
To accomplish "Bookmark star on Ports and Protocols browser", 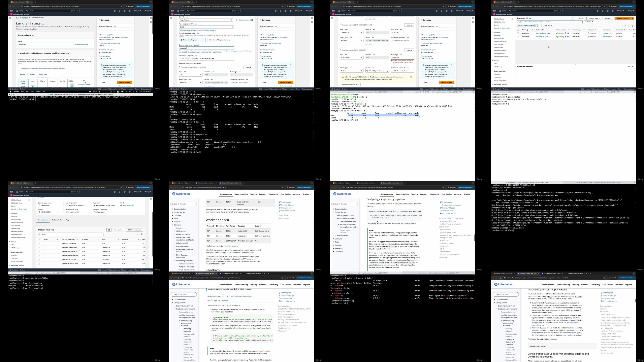I will pos(282,187).
